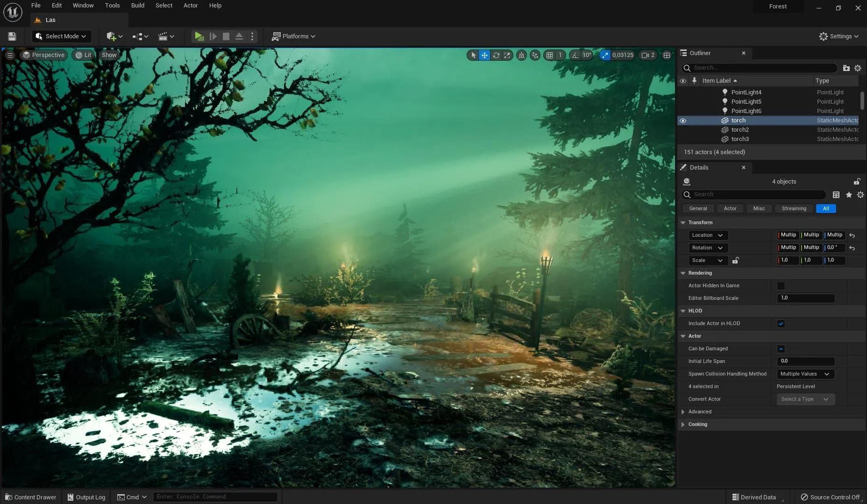Open the Select Mode dropdown
This screenshot has height=504, width=867.
coord(62,36)
